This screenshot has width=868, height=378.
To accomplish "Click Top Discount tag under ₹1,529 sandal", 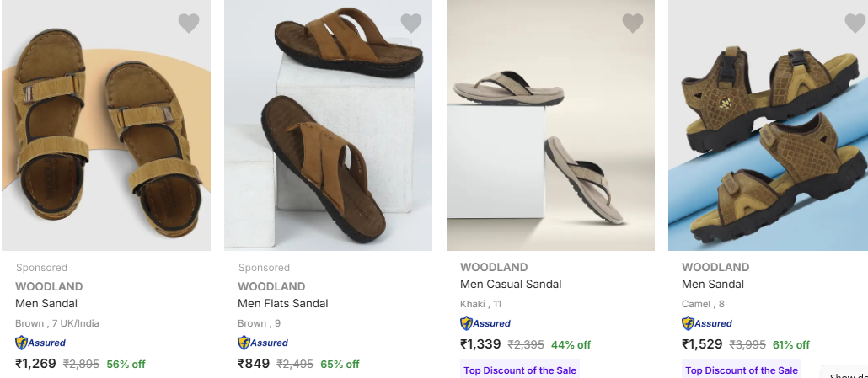I will 742,370.
